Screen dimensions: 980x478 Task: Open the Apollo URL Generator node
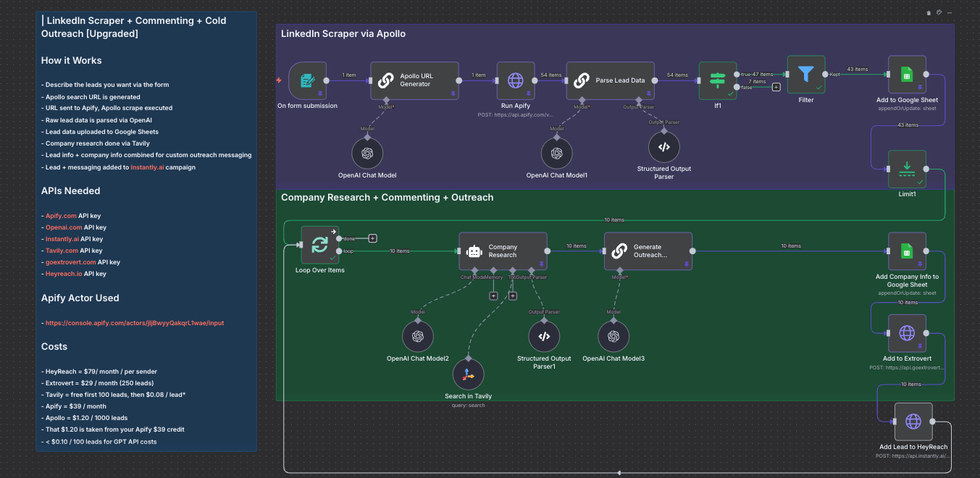(x=415, y=80)
